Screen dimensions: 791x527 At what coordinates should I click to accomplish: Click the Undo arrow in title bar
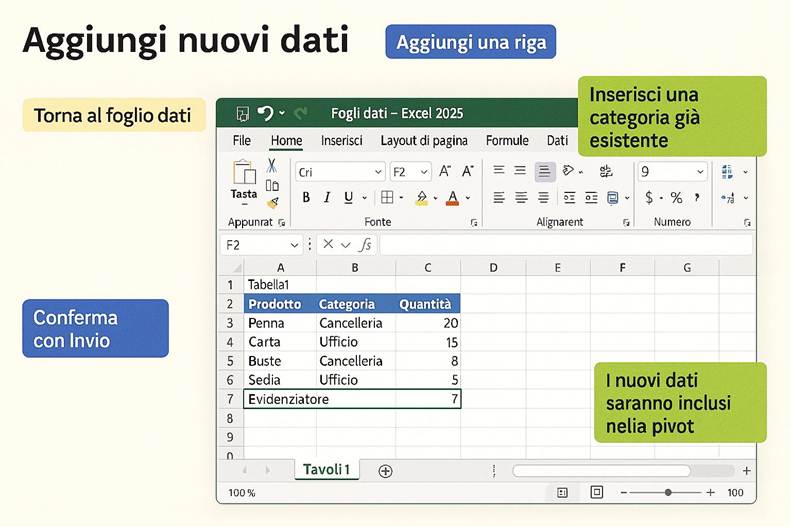tap(265, 113)
